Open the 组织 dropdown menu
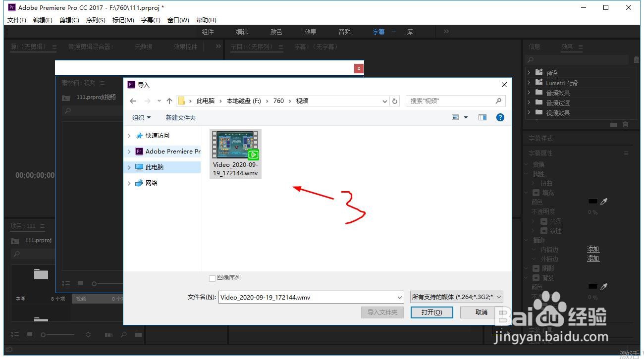644x359 pixels. [x=141, y=117]
